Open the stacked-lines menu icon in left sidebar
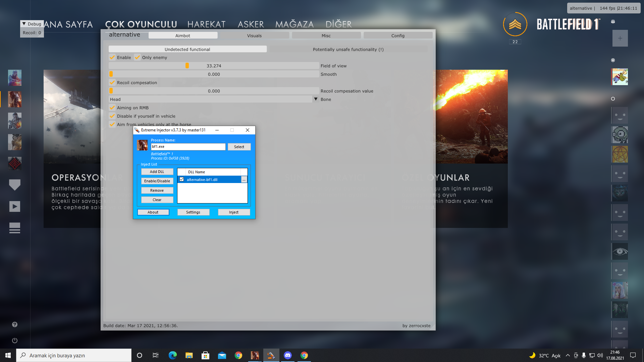This screenshot has height=362, width=644. click(x=14, y=228)
